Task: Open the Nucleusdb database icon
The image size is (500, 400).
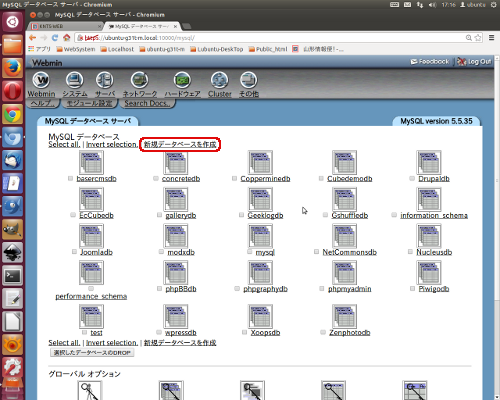Action: 429,236
